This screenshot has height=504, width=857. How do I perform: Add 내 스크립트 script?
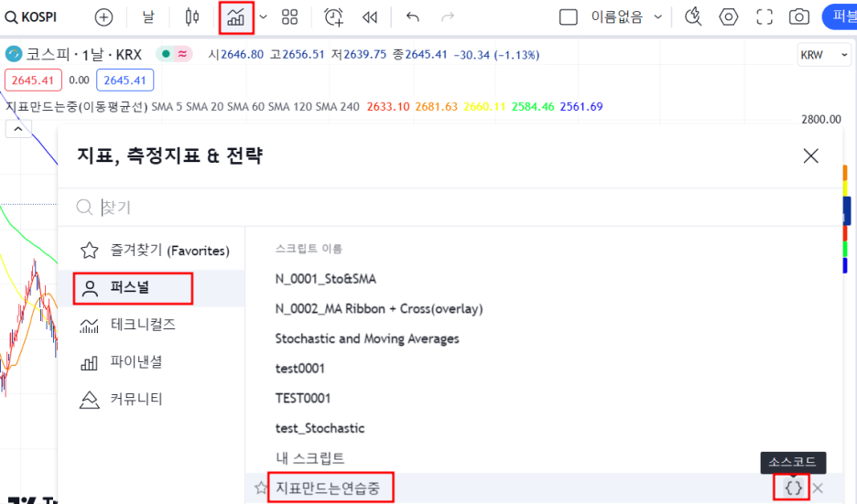[x=309, y=458]
